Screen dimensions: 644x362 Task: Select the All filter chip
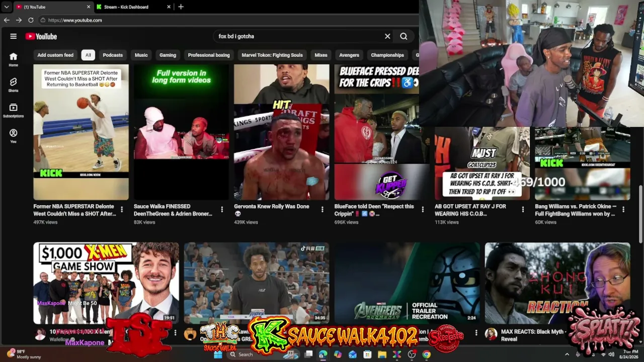88,55
